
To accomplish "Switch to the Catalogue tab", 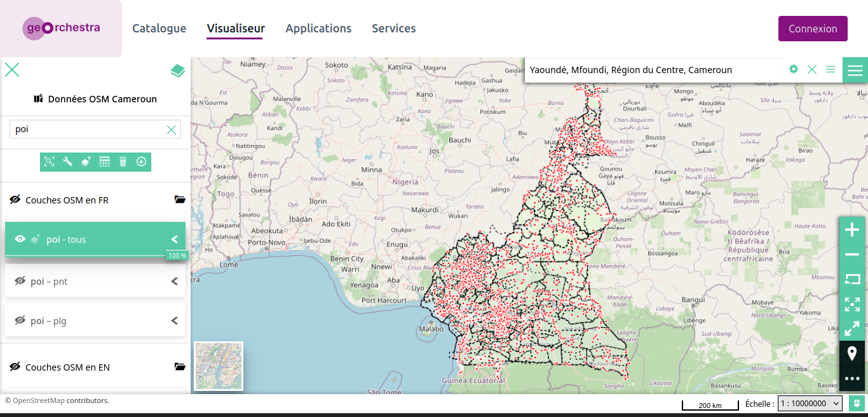I will [159, 28].
